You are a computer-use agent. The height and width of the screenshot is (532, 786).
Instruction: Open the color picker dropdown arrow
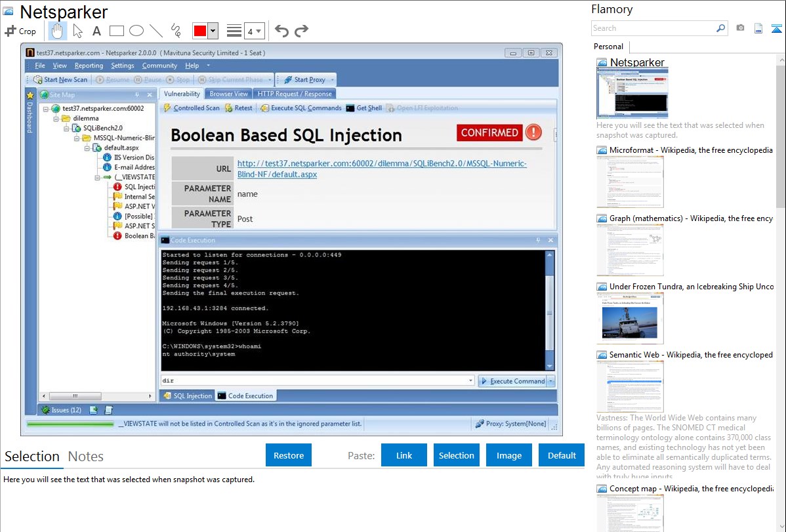pos(213,31)
